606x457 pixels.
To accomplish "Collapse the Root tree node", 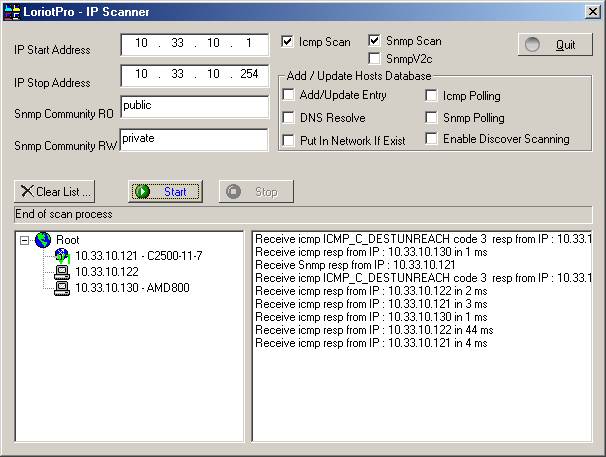I will coord(25,240).
